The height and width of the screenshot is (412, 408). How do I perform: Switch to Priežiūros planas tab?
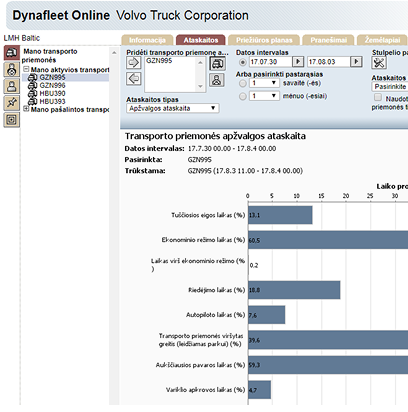click(264, 40)
